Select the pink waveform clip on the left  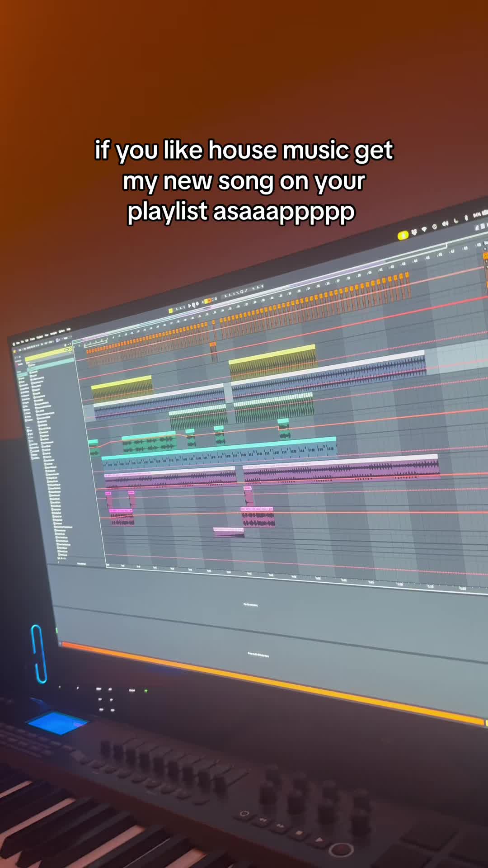[122, 518]
